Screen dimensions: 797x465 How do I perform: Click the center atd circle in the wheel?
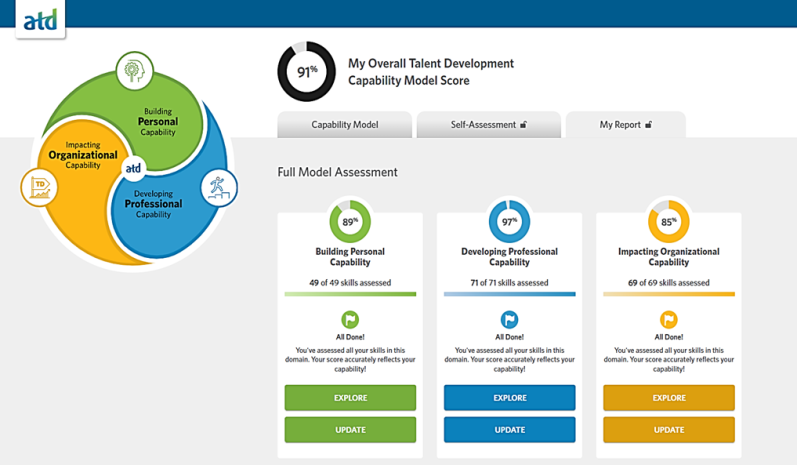[x=134, y=168]
